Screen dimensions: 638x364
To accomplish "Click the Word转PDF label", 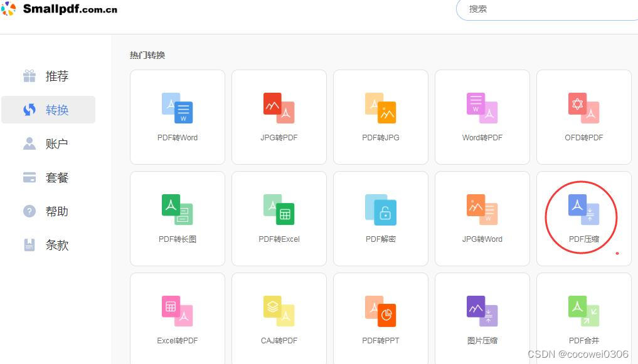I will coord(482,138).
